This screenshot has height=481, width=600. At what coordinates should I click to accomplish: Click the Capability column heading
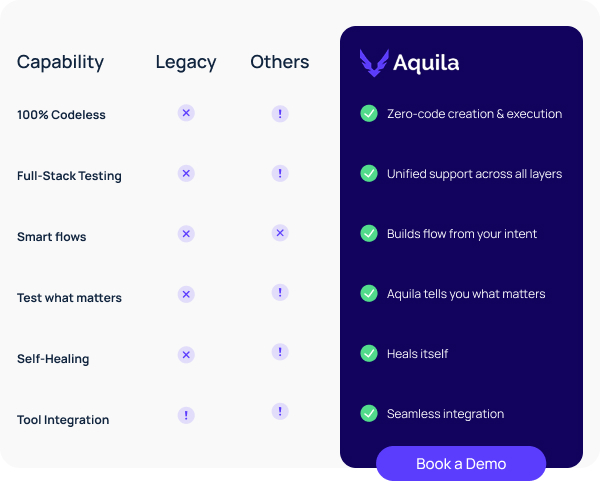60,62
